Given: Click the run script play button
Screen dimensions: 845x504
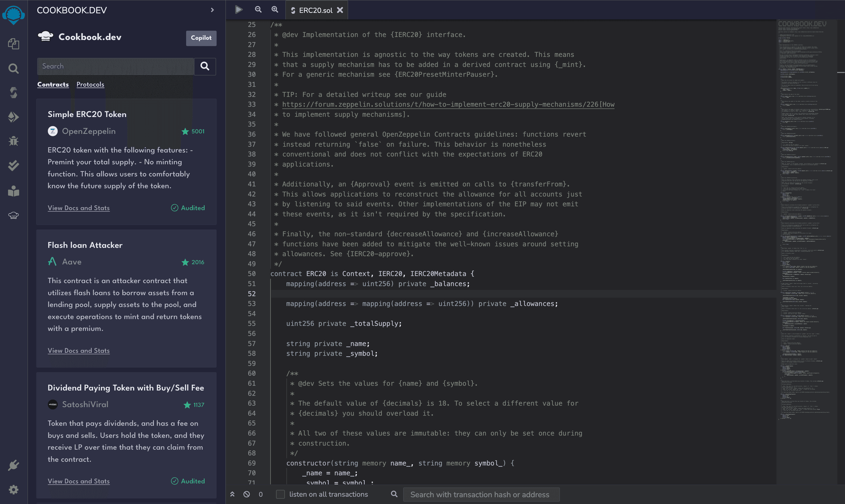Looking at the screenshot, I should pyautogui.click(x=239, y=10).
